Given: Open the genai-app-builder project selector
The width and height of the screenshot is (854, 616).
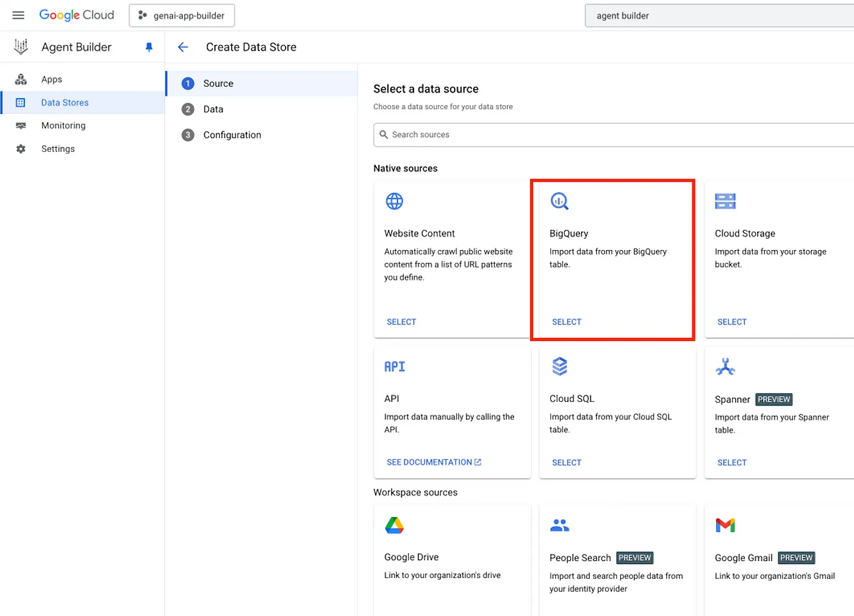Looking at the screenshot, I should click(x=182, y=16).
